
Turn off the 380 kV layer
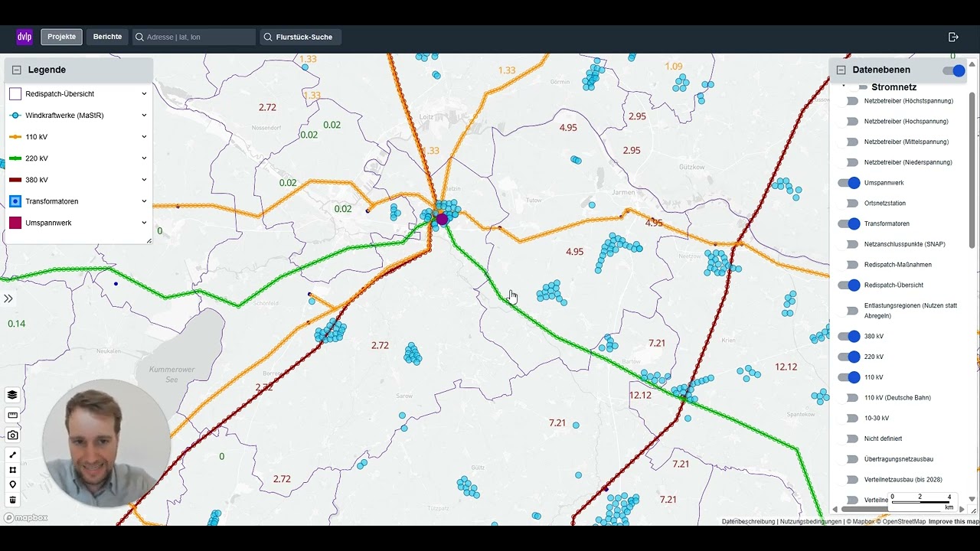(849, 336)
